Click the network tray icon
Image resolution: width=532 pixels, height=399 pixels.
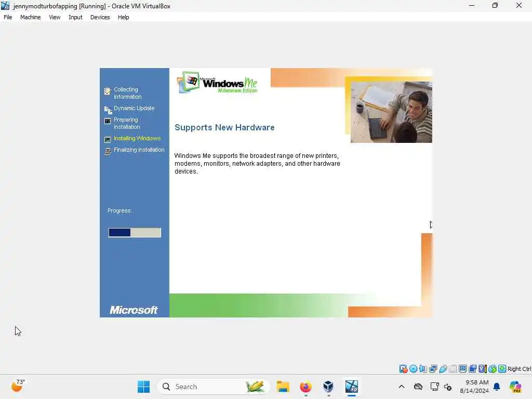[434, 387]
